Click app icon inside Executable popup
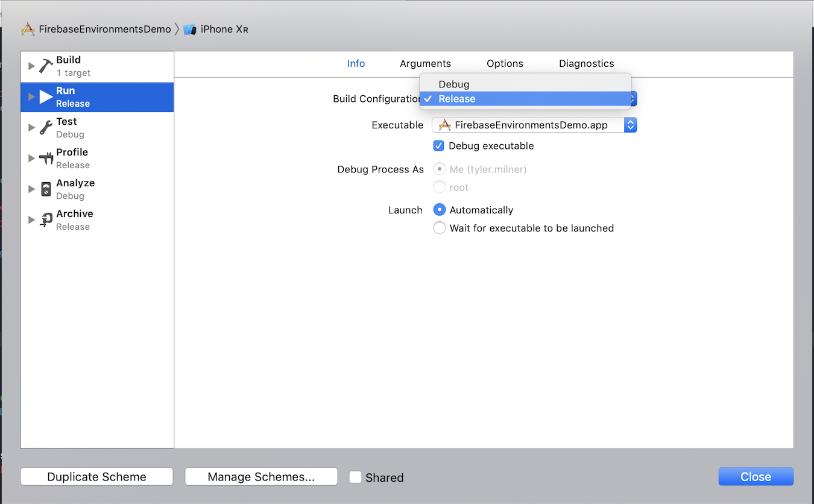The height and width of the screenshot is (504, 814). coord(445,125)
